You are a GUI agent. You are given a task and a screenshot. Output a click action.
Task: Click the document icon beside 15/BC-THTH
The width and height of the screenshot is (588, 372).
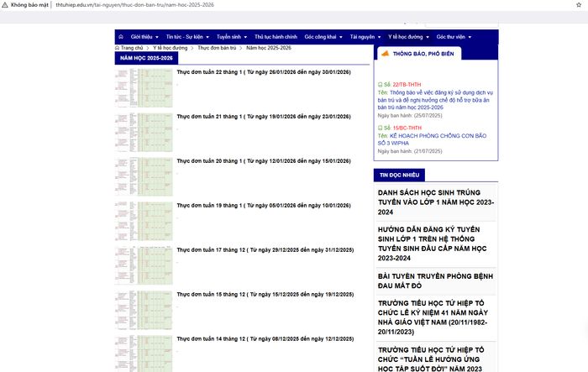(380, 128)
